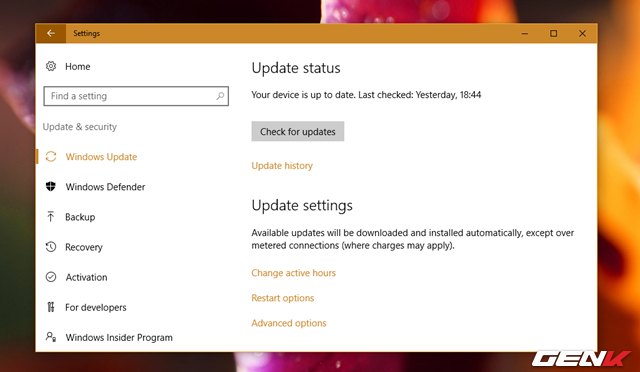The image size is (640, 372).
Task: Maximize the Settings window
Action: click(553, 33)
